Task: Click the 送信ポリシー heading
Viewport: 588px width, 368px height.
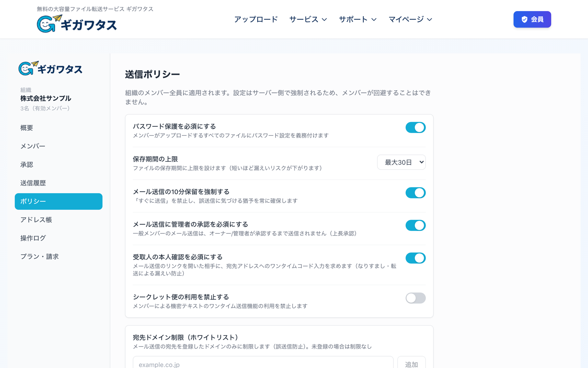Action: tap(153, 74)
